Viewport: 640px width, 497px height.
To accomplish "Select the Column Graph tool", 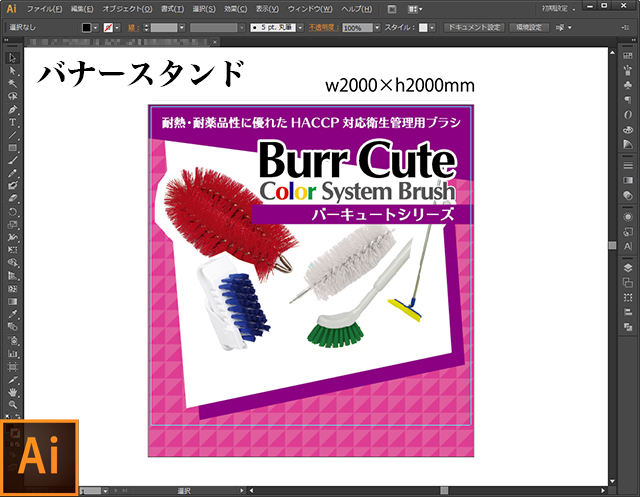I will [12, 353].
